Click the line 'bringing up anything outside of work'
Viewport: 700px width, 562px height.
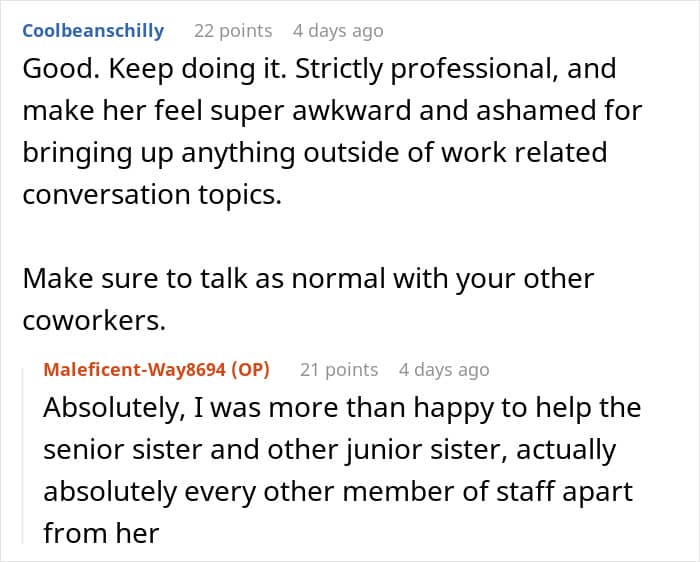coord(315,153)
